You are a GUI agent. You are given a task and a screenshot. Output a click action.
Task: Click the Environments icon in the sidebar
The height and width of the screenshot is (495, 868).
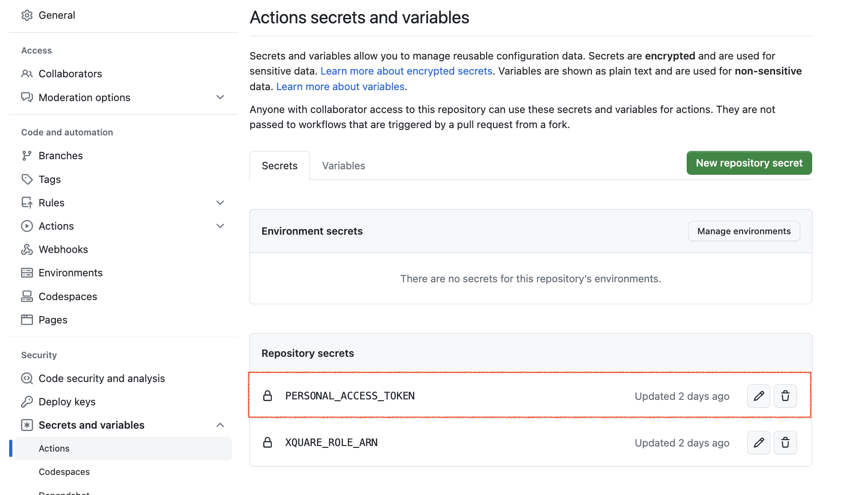[27, 272]
